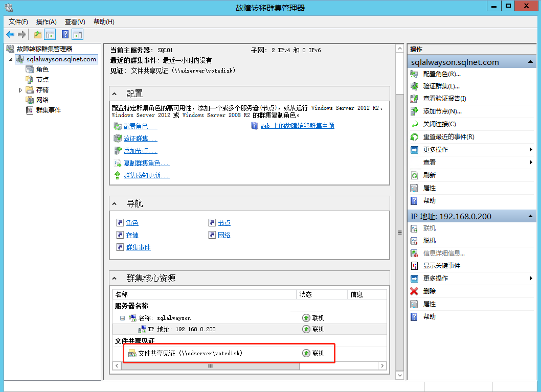
Task: Select 角色 node in left tree
Action: point(42,70)
